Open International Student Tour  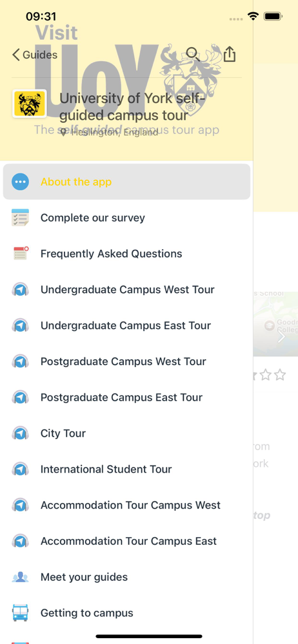coord(126,469)
